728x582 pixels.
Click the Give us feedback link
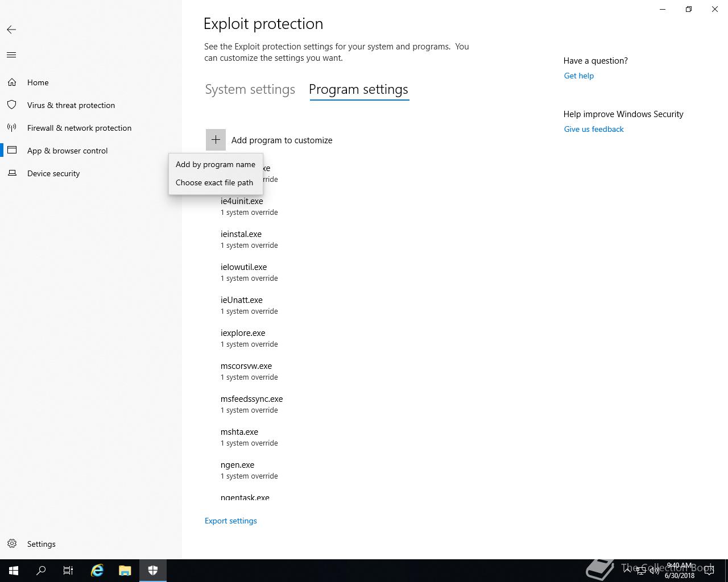coord(594,129)
